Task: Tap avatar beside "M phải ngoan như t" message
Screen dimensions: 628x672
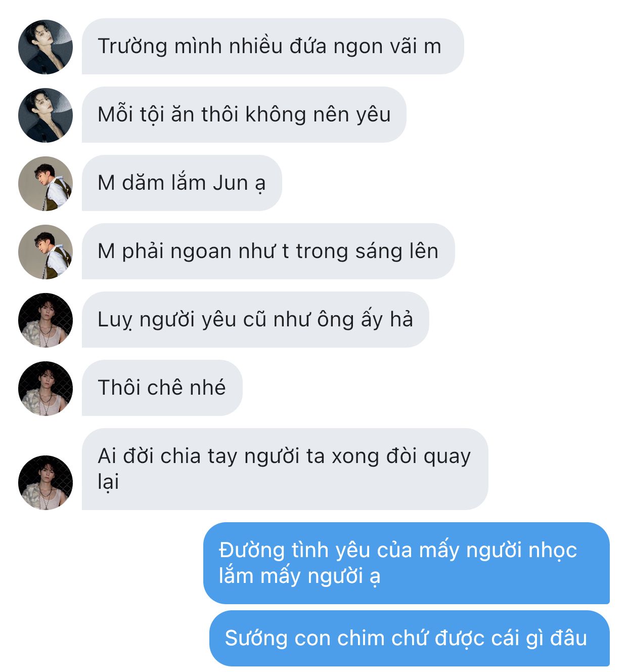Action: (x=46, y=251)
